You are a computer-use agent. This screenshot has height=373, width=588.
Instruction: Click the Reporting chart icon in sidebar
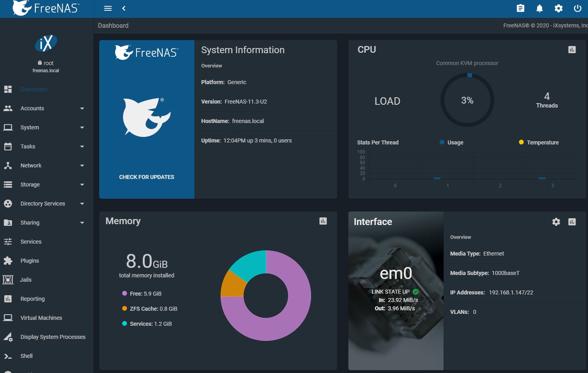(x=8, y=299)
